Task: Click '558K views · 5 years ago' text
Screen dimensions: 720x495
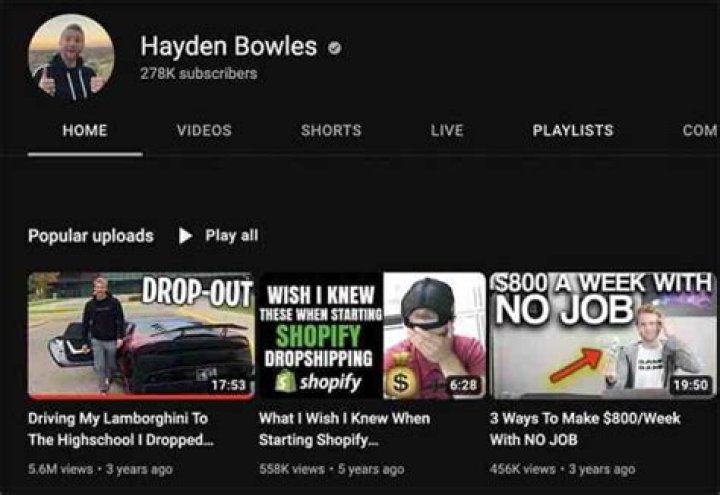Action: tap(332, 469)
